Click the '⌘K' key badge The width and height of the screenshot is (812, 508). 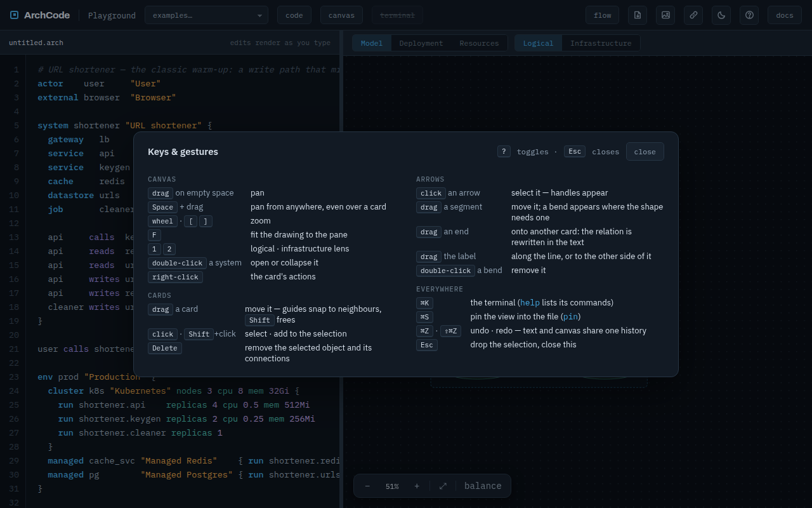tap(424, 303)
